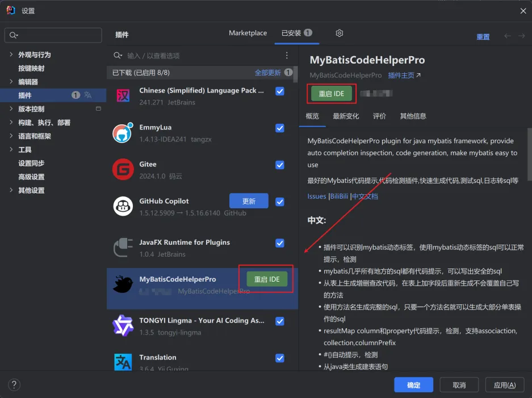Disable the Chinese Language Pack plugin checkbox
The width and height of the screenshot is (532, 398).
pos(280,91)
